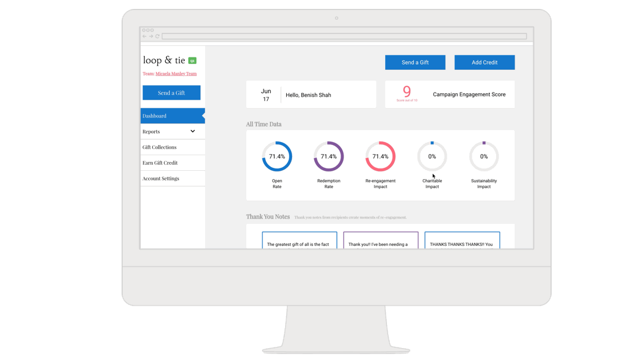Click the All Time Data heading
Viewport: 644px width, 363px height.
pos(264,124)
